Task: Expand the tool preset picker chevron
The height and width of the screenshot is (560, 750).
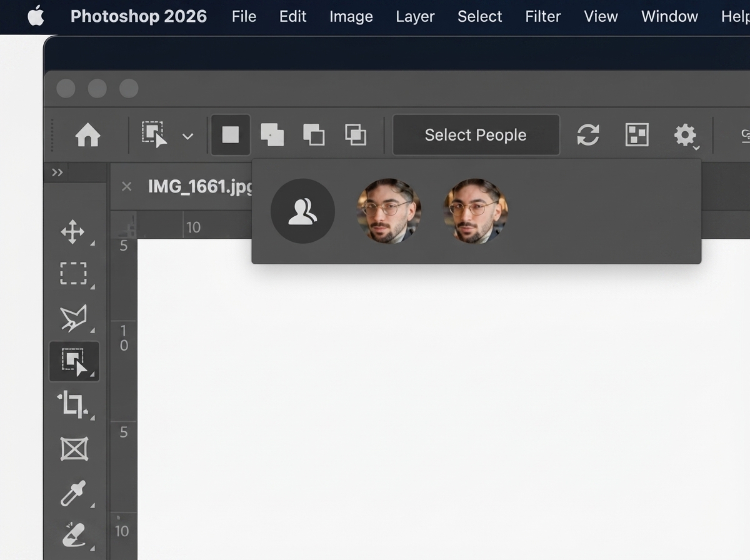Action: pyautogui.click(x=187, y=136)
